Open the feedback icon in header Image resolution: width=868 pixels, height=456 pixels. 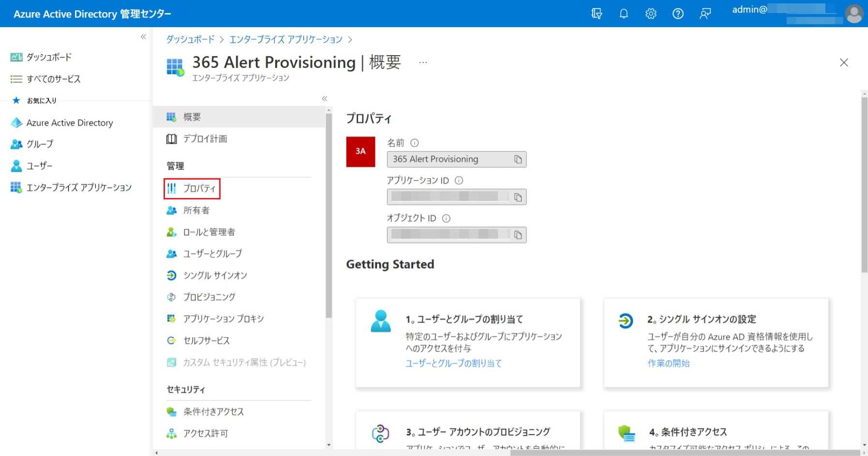coord(705,14)
